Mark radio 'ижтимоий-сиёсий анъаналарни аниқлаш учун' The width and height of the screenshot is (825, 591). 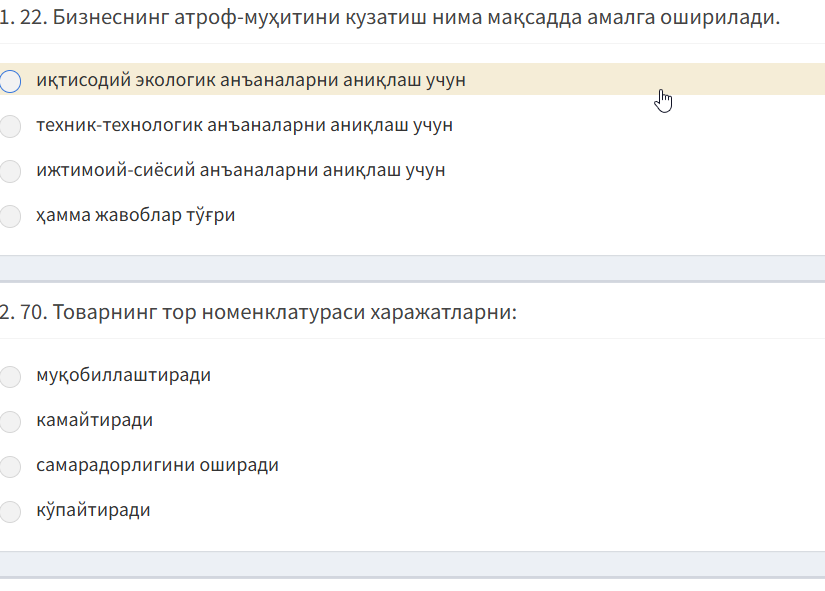[10, 171]
